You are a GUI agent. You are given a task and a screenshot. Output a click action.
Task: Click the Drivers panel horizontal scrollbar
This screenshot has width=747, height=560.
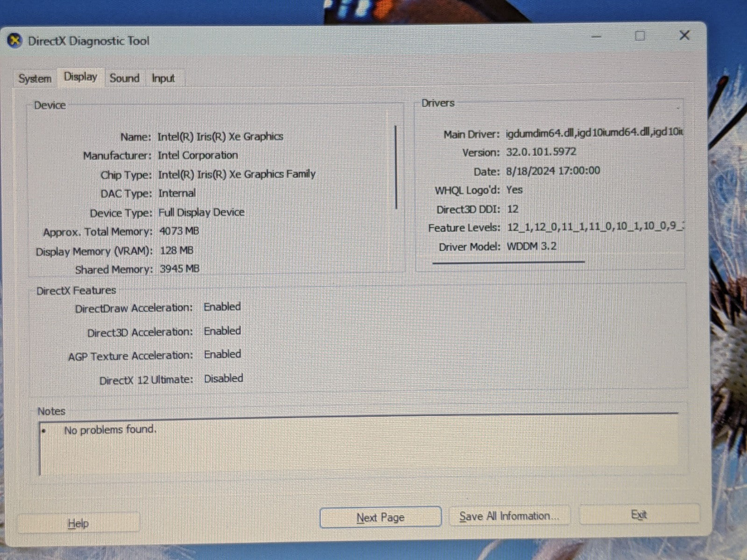pyautogui.click(x=508, y=262)
